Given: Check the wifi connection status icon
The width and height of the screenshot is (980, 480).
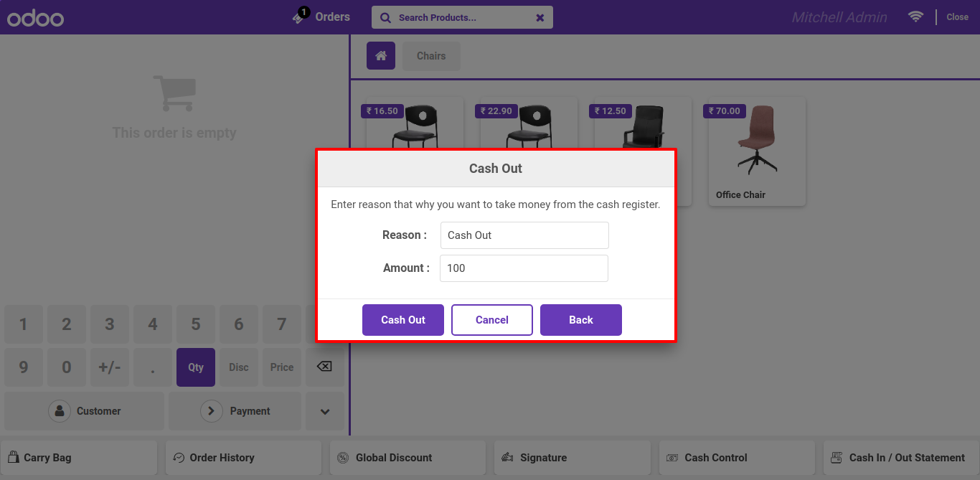Looking at the screenshot, I should coord(915,17).
